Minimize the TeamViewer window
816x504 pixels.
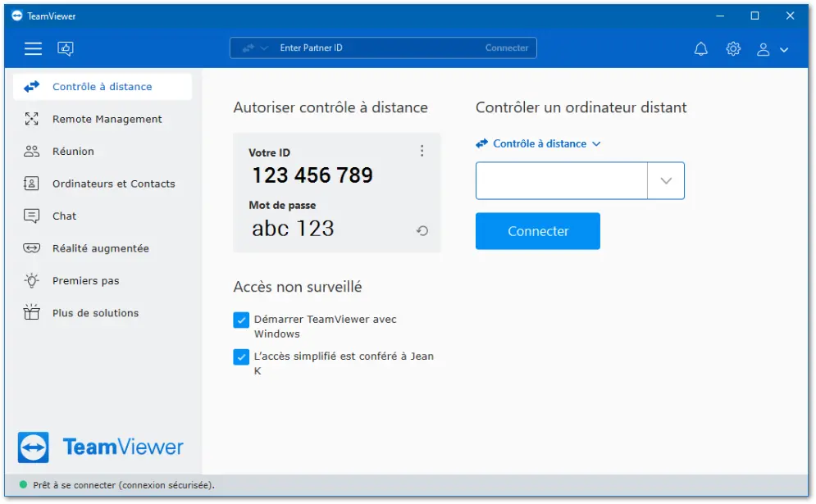tap(720, 16)
